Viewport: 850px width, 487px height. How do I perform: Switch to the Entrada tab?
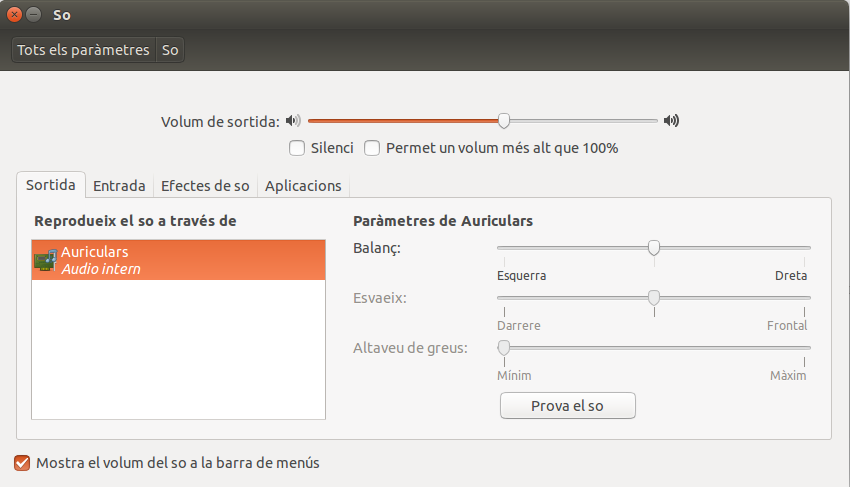pos(119,186)
